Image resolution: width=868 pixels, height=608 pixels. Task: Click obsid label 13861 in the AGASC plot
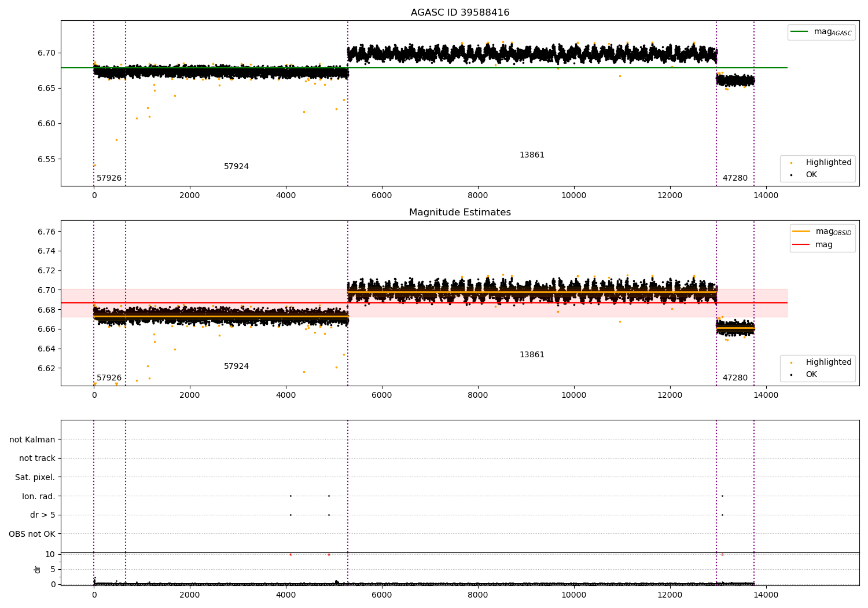532,155
